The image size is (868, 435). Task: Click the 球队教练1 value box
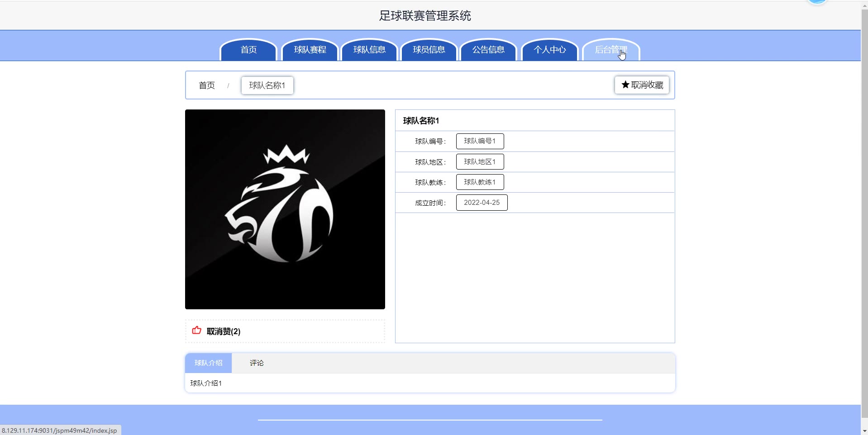pyautogui.click(x=480, y=182)
